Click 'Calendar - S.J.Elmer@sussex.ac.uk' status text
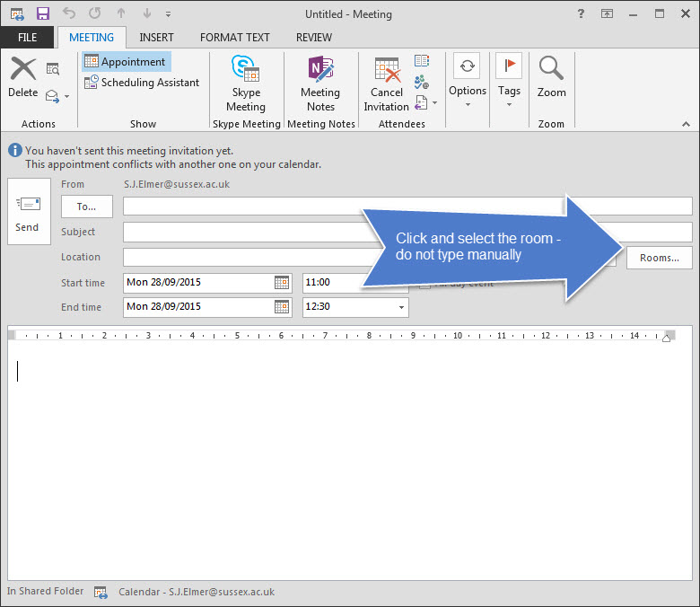700x607 pixels. tap(197, 592)
